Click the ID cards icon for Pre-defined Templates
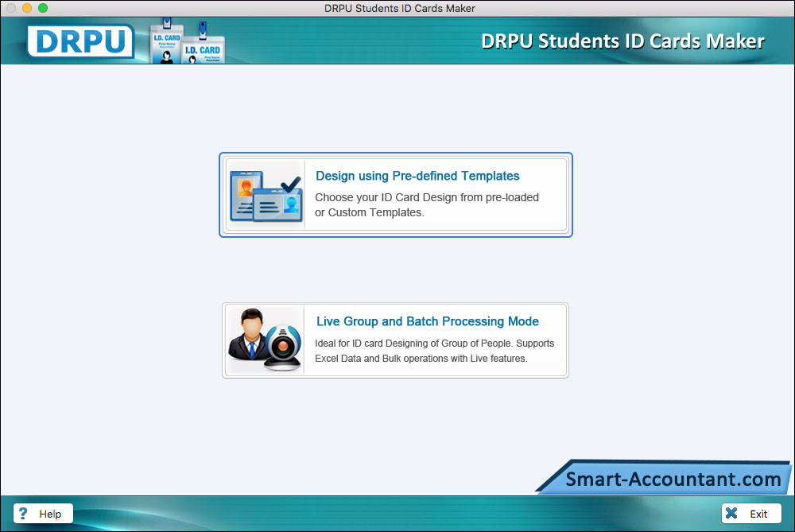Screen dimensions: 795x532 pos(266,196)
